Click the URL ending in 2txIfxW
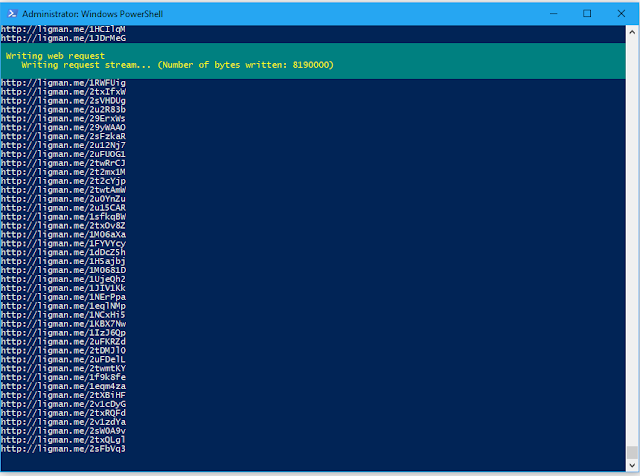This screenshot has height=476, width=640. [x=63, y=92]
